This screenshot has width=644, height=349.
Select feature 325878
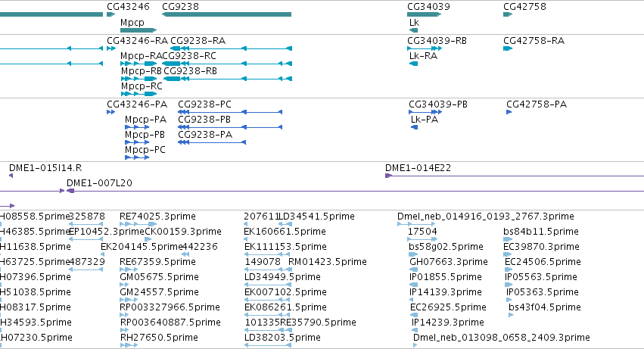point(87,217)
